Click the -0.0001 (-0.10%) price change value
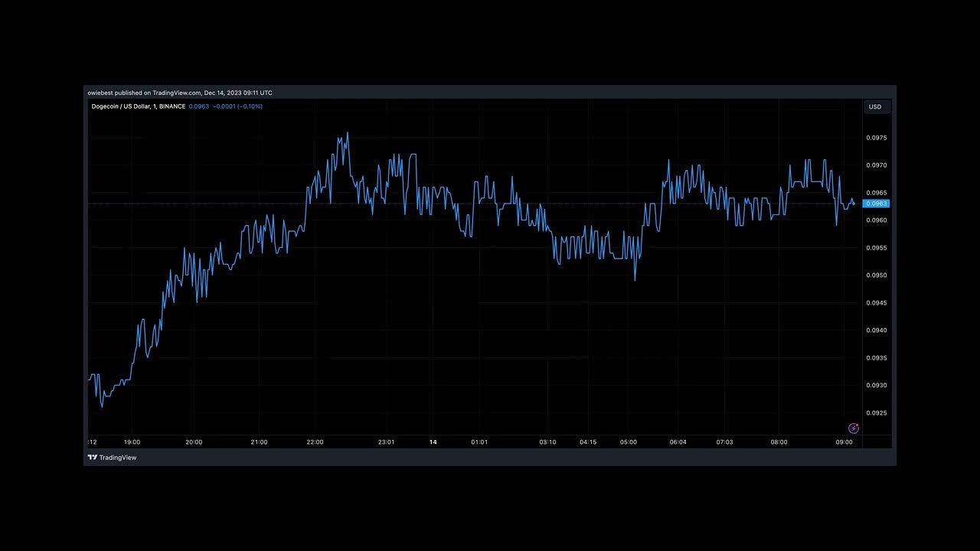Image resolution: width=980 pixels, height=551 pixels. coord(237,106)
